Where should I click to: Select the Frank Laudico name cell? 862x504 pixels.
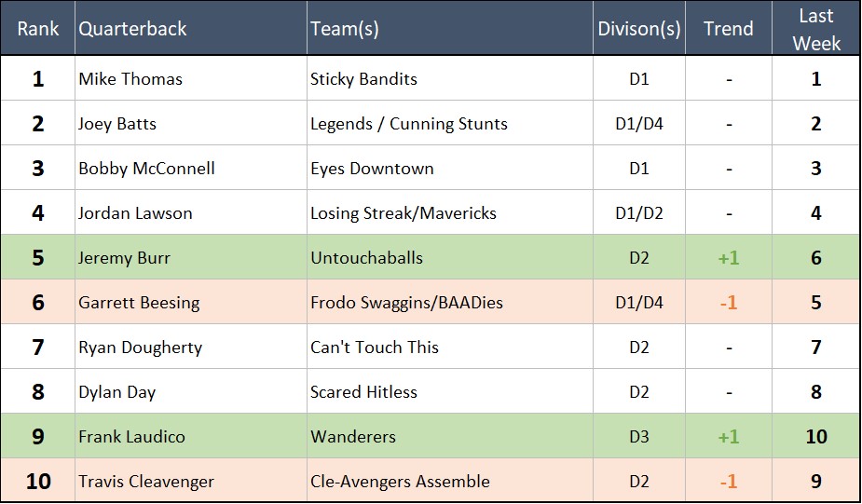[131, 437]
